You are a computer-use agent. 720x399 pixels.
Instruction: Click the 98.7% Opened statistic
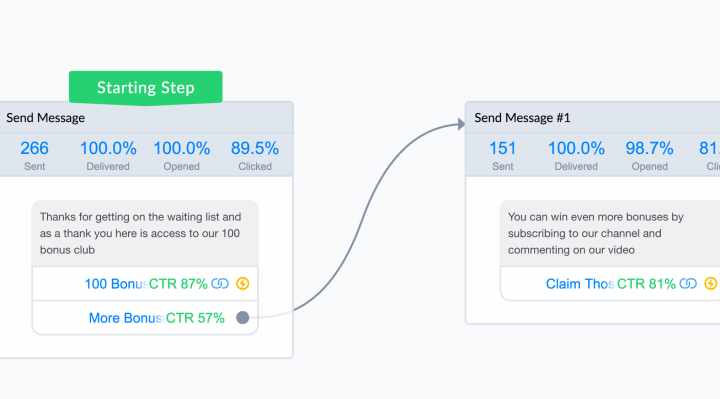(x=649, y=155)
